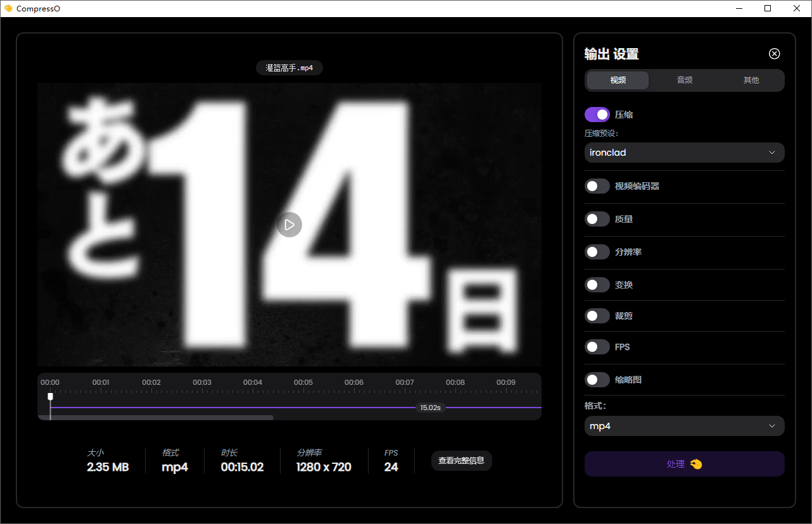Close the output settings panel
This screenshot has height=524, width=812.
click(774, 54)
